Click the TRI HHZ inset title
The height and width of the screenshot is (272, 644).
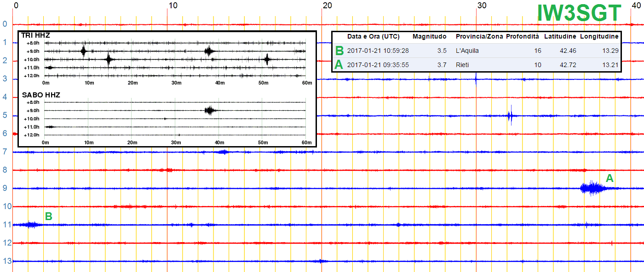[36, 35]
